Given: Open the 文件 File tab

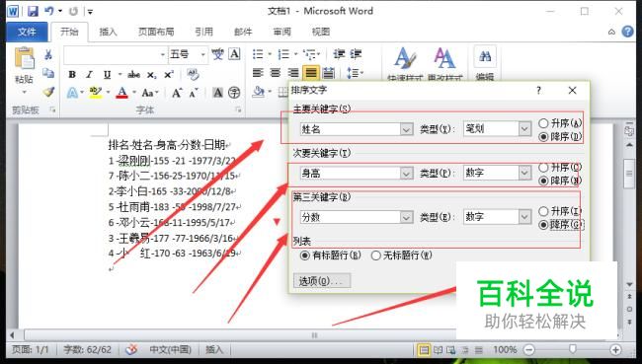Looking at the screenshot, I should 27,32.
